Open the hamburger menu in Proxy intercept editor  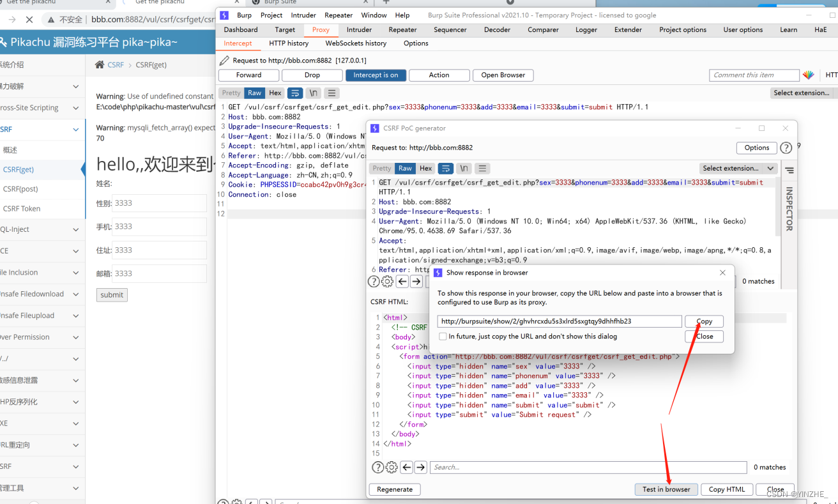[x=332, y=93]
